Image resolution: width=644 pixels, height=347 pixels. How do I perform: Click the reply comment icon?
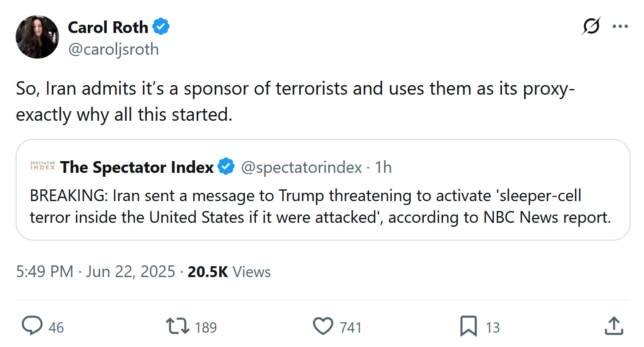[32, 326]
